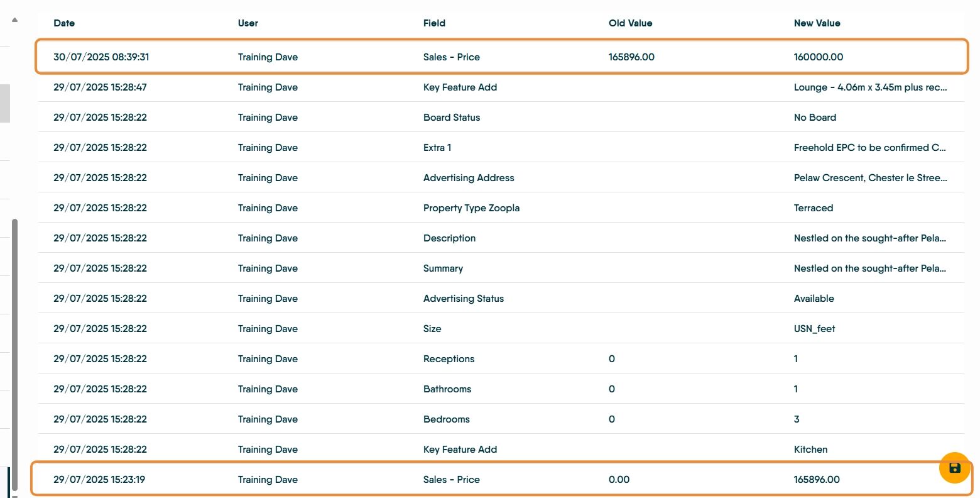Click the Field column header
The image size is (980, 498).
point(434,23)
